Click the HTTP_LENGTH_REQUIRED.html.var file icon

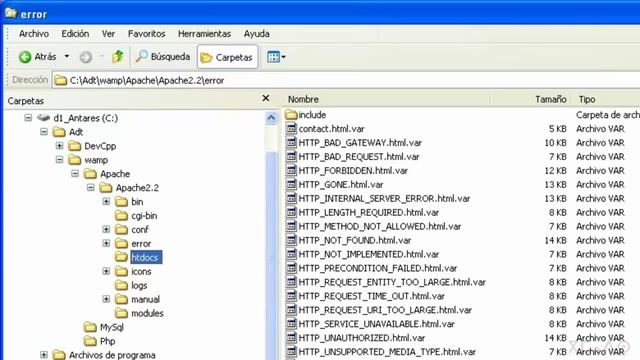pyautogui.click(x=291, y=212)
